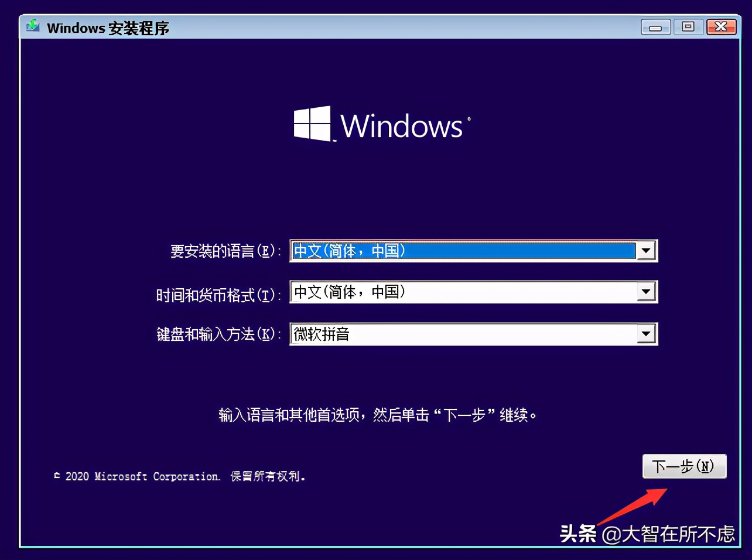The width and height of the screenshot is (752, 560).
Task: Open the 键盘和输入方法 dropdown arrow
Action: (646, 334)
